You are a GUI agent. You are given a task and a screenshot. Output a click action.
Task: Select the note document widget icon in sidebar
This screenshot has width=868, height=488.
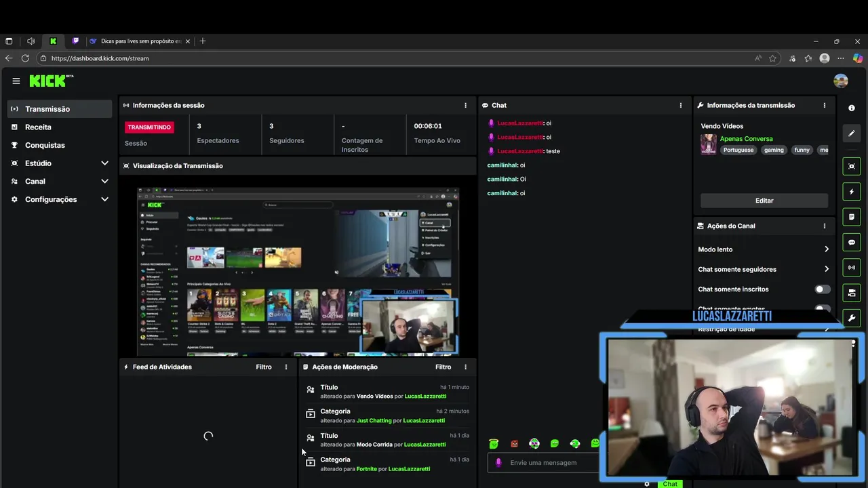pyautogui.click(x=852, y=217)
